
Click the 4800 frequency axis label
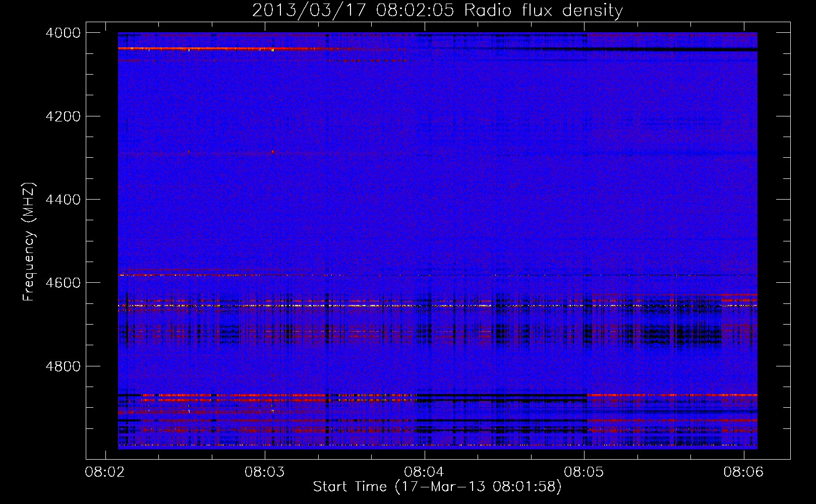(63, 366)
